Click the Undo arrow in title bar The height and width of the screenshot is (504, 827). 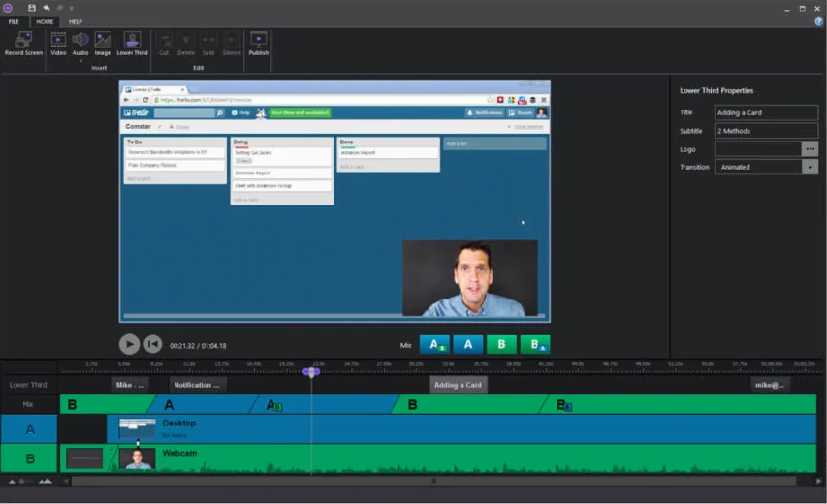46,8
